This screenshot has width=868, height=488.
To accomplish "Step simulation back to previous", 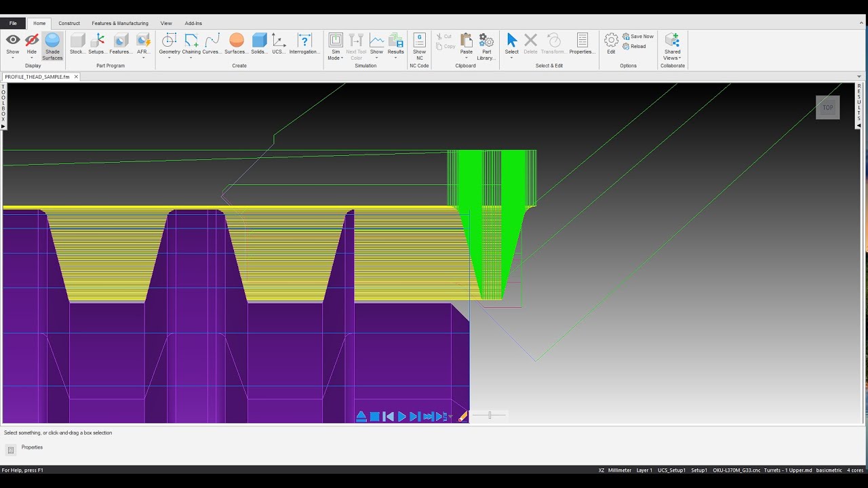I will click(x=389, y=416).
